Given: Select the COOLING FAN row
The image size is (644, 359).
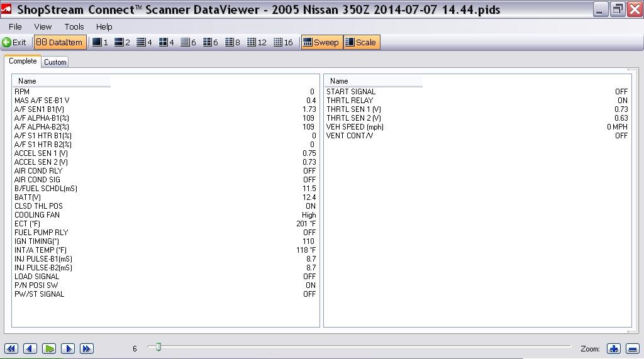Looking at the screenshot, I should pos(165,215).
